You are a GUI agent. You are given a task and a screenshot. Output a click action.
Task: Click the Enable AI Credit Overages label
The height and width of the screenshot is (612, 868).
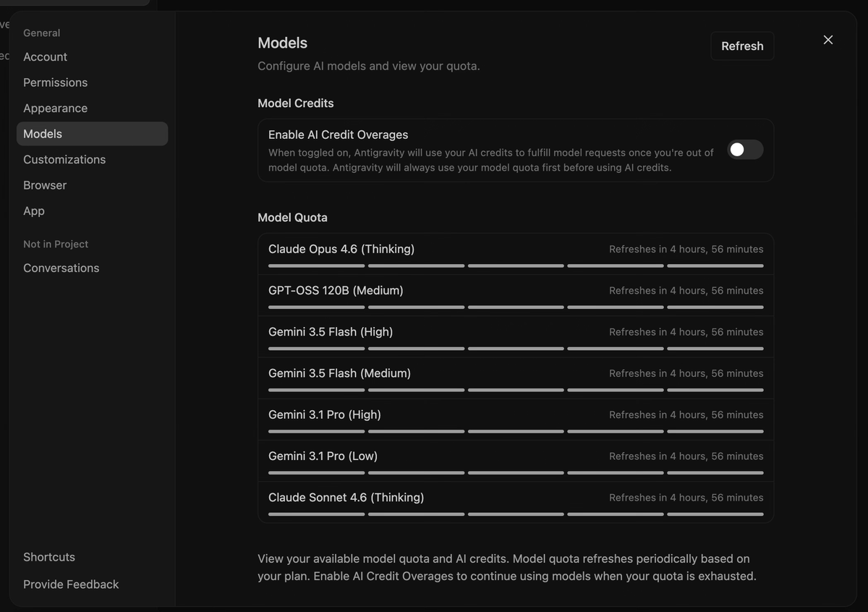(338, 135)
